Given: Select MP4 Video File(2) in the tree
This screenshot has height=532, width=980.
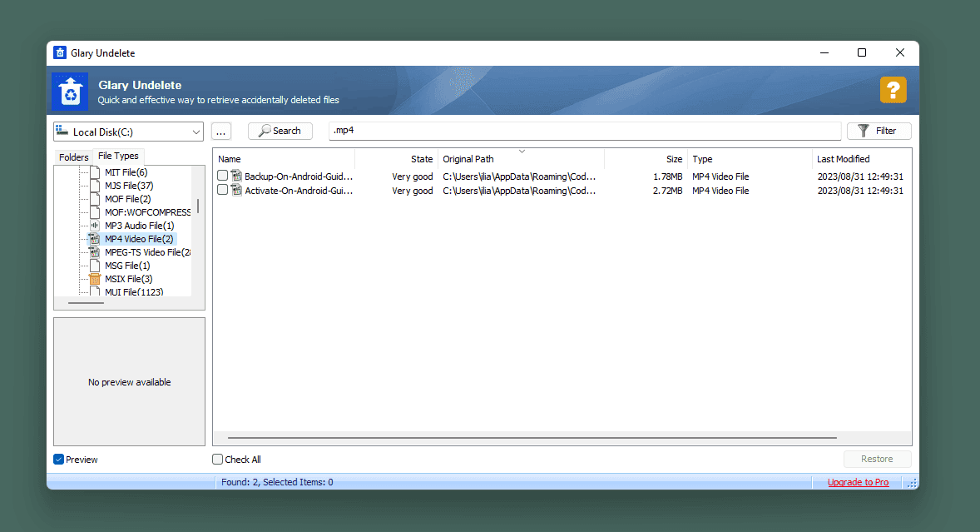Looking at the screenshot, I should click(x=139, y=239).
